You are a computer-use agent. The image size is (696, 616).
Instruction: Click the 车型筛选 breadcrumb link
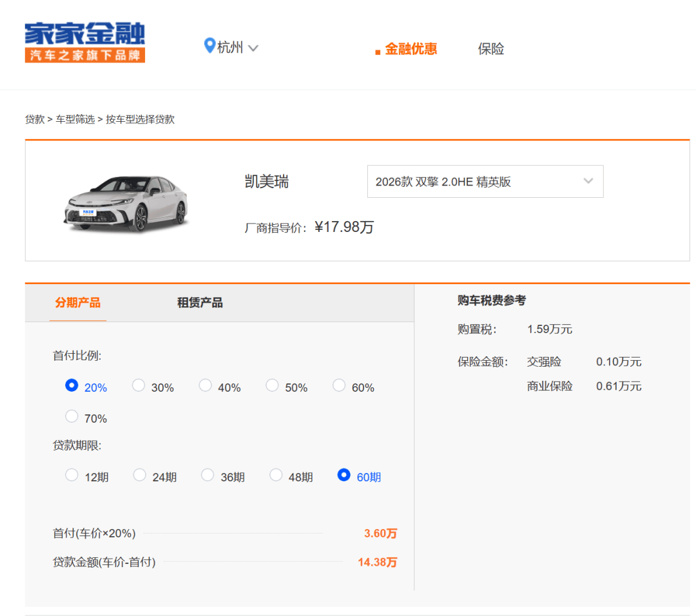click(x=75, y=119)
